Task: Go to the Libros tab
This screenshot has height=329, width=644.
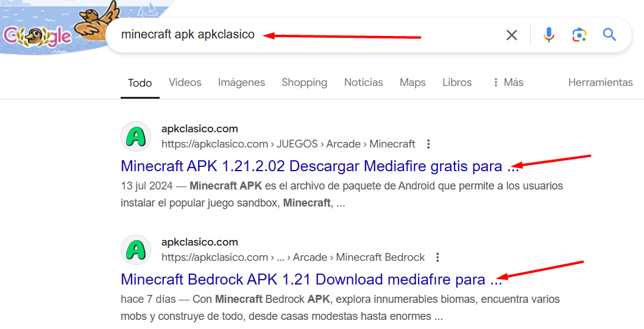Action: [457, 83]
